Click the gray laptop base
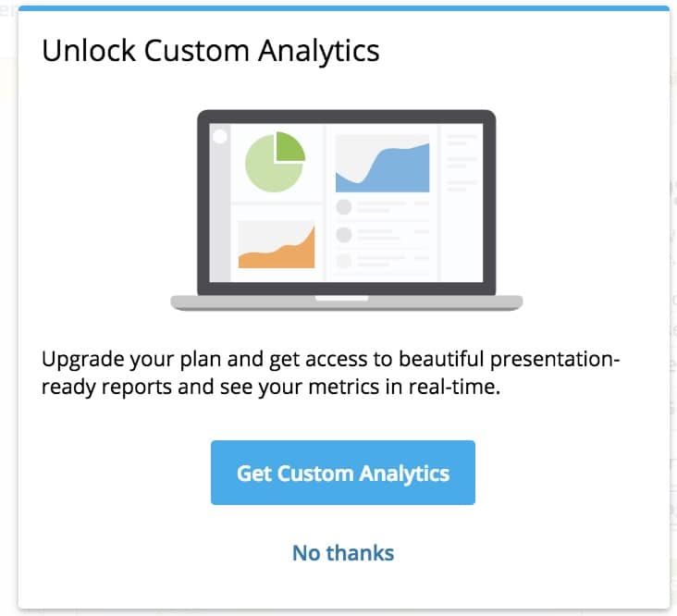The width and height of the screenshot is (677, 616). point(347,303)
